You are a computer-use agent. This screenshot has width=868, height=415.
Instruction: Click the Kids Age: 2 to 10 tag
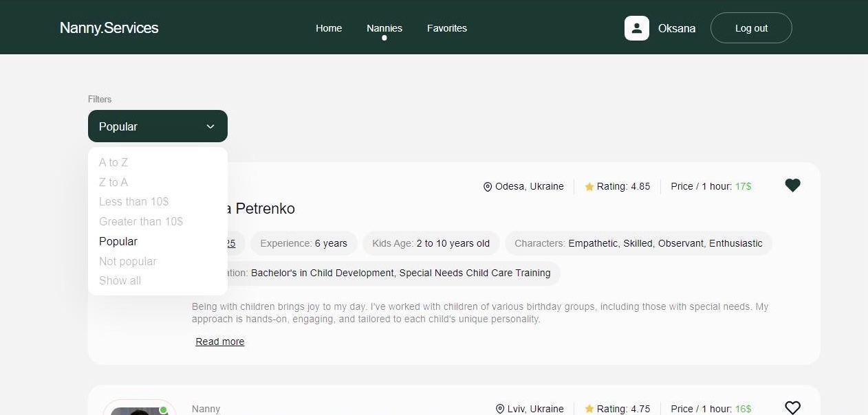(x=431, y=243)
